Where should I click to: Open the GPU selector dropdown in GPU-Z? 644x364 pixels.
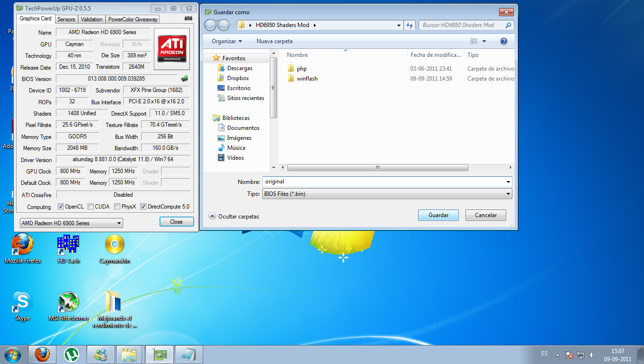[71, 223]
